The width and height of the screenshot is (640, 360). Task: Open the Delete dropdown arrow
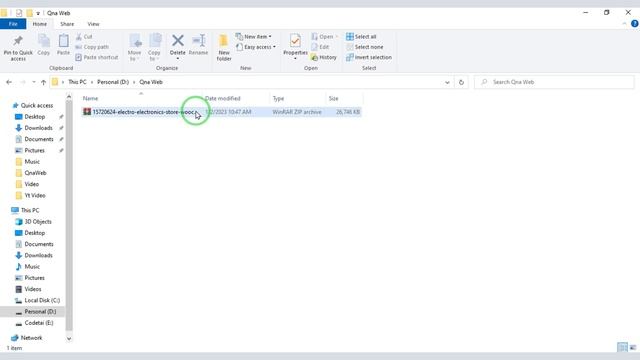coord(178,59)
